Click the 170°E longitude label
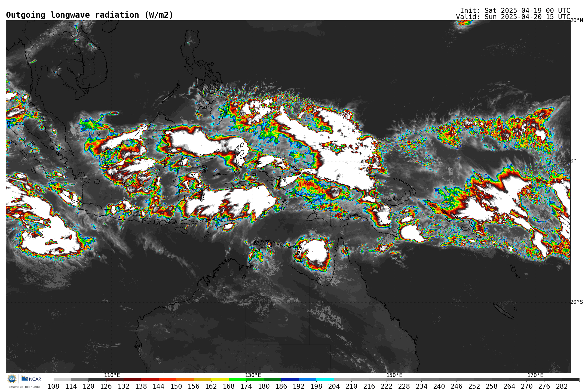The width and height of the screenshot is (588, 390). point(535,375)
